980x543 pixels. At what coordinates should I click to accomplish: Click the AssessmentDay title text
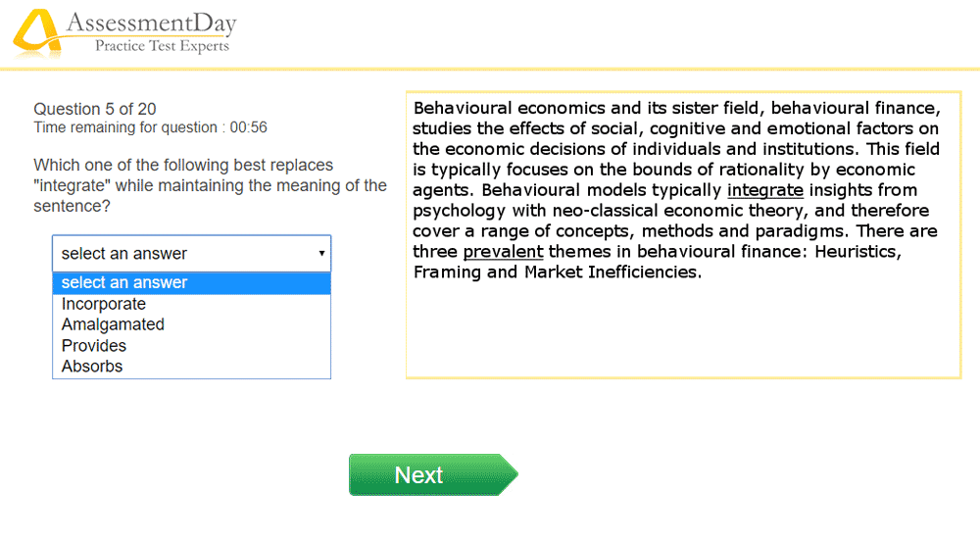point(151,24)
